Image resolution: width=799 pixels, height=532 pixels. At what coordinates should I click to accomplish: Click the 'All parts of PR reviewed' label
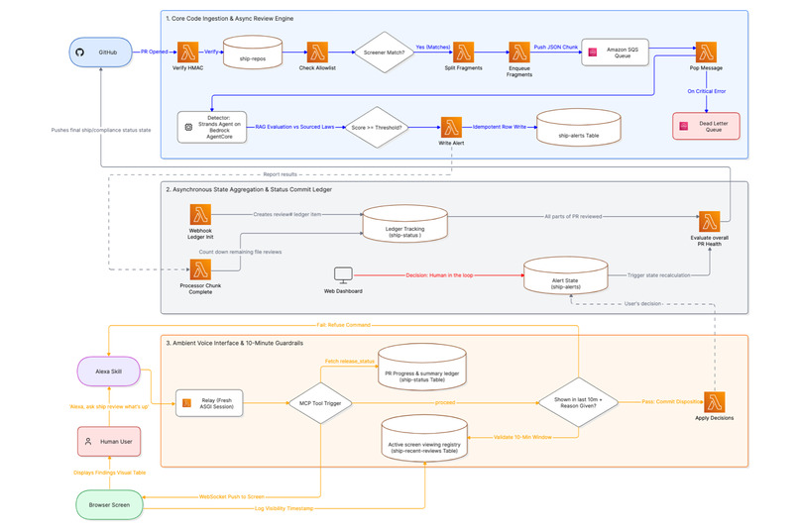click(573, 216)
